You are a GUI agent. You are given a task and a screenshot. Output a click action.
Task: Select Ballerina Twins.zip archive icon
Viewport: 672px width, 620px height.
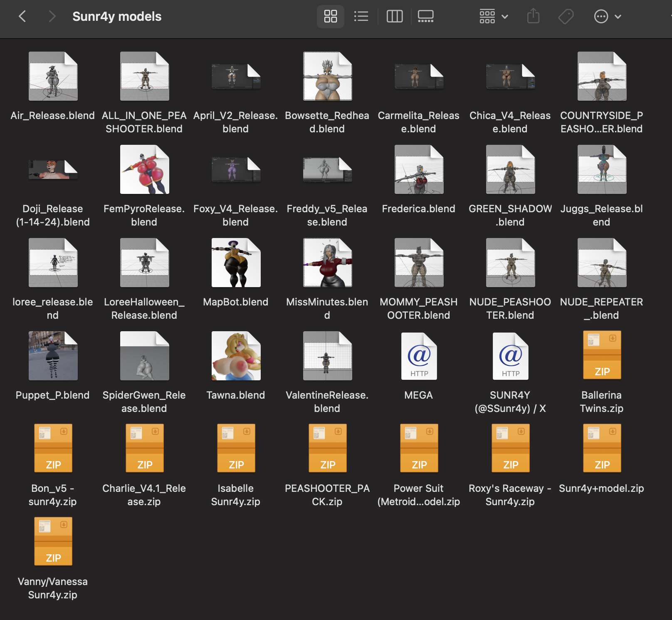[602, 355]
